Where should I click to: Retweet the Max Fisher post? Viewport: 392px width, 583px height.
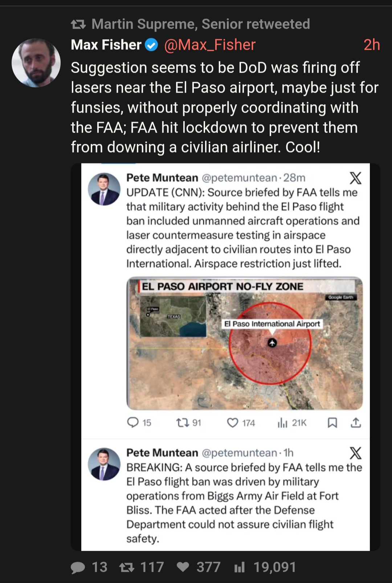pos(127,567)
